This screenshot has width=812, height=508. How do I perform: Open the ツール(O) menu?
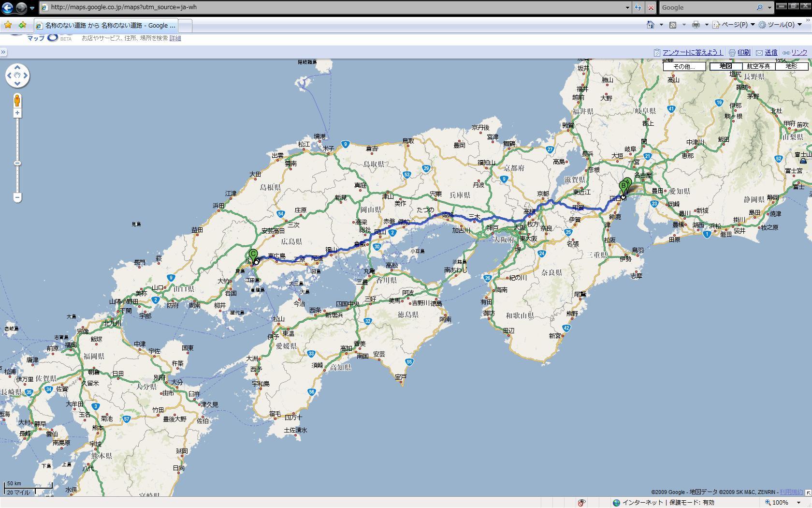coord(780,25)
